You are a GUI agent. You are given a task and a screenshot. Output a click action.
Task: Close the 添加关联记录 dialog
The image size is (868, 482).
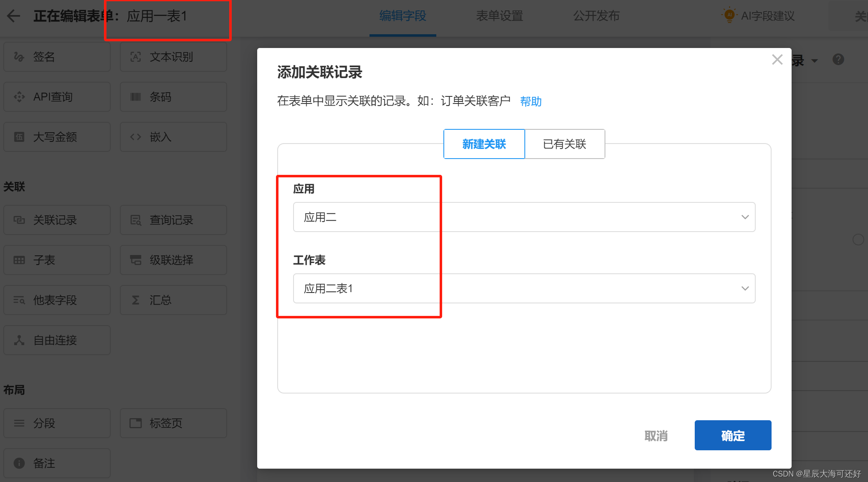tap(777, 60)
